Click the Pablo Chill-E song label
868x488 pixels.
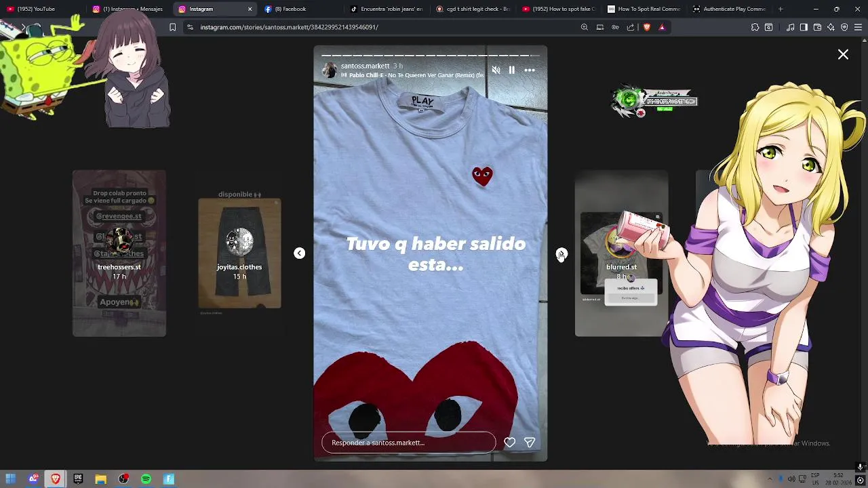[414, 75]
